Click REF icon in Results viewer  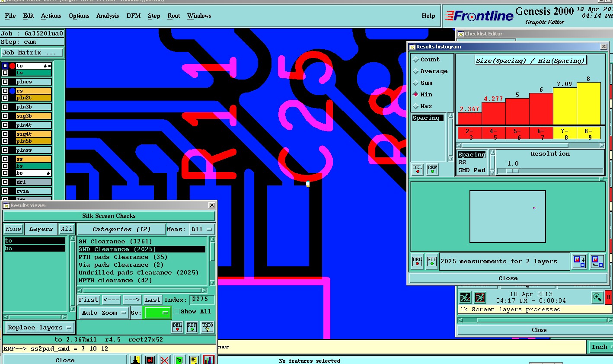[x=192, y=327]
